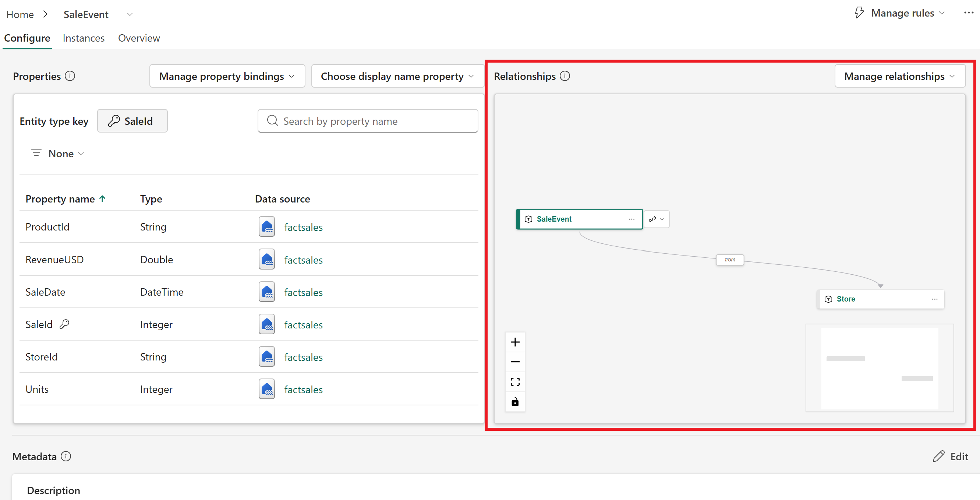Click the factsales lakehouse icon in StoreId row
Image resolution: width=980 pixels, height=500 pixels.
[x=267, y=356]
